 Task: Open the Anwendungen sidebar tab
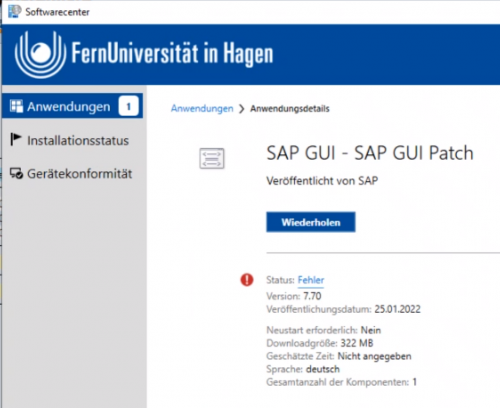72,106
